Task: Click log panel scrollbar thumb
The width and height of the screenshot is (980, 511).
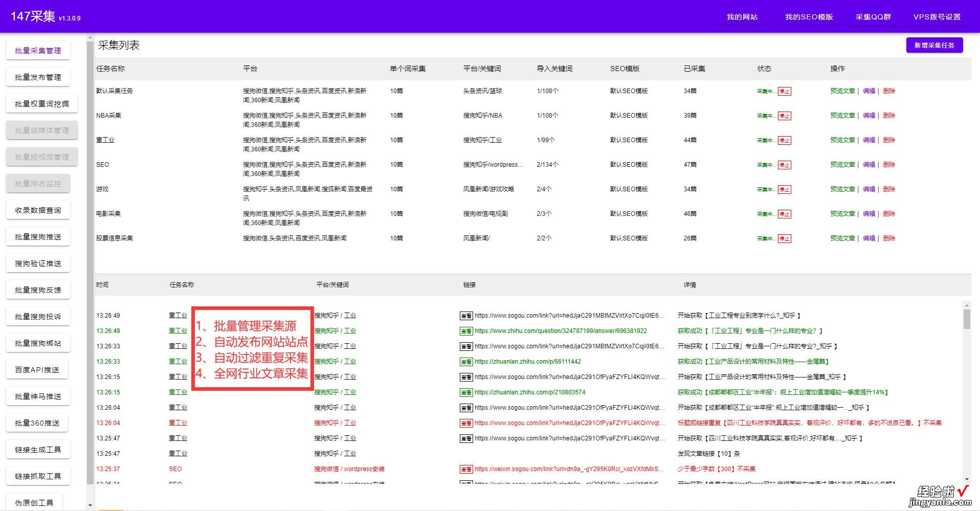Action: coord(967,319)
